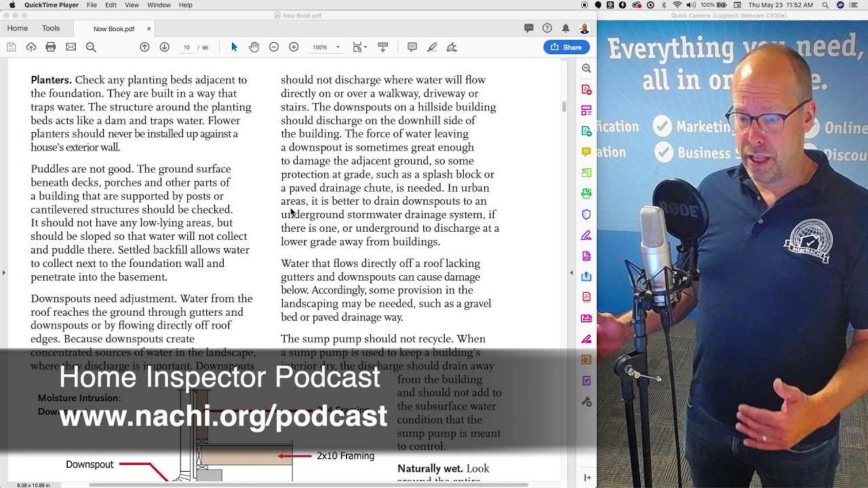Select the highlighter pen tool
Viewport: 868px width, 488px height.
coord(432,47)
